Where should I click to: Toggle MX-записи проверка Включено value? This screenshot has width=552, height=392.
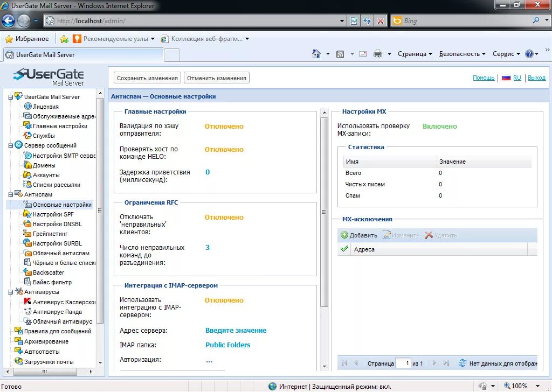pyautogui.click(x=440, y=126)
